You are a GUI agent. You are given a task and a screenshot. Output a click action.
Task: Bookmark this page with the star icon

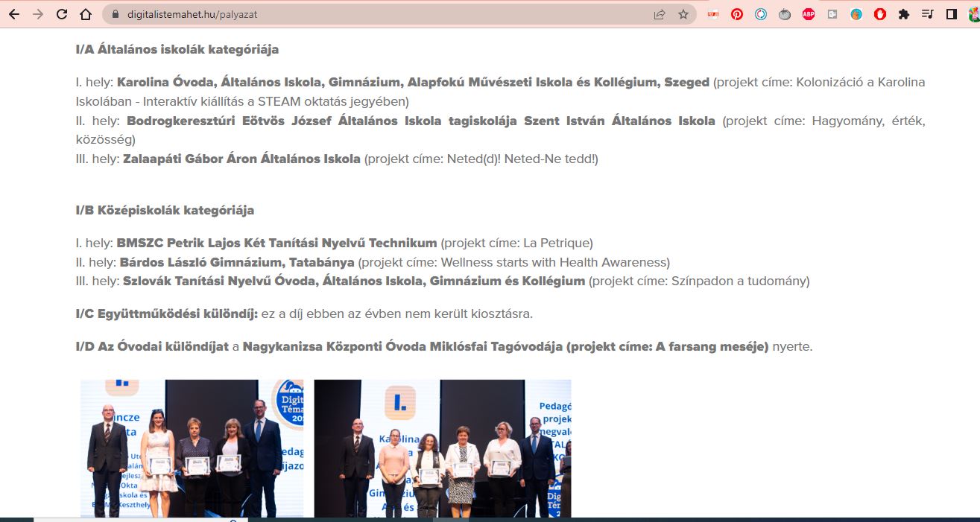683,14
